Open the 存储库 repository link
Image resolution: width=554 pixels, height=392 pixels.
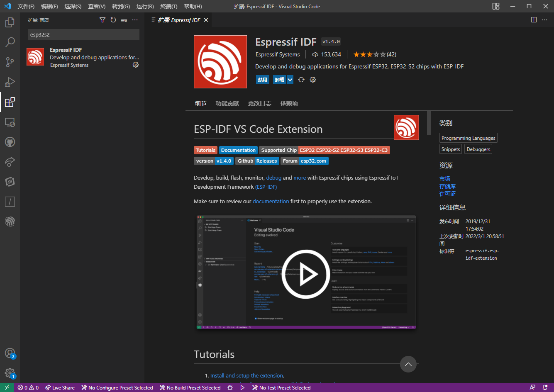[447, 186]
